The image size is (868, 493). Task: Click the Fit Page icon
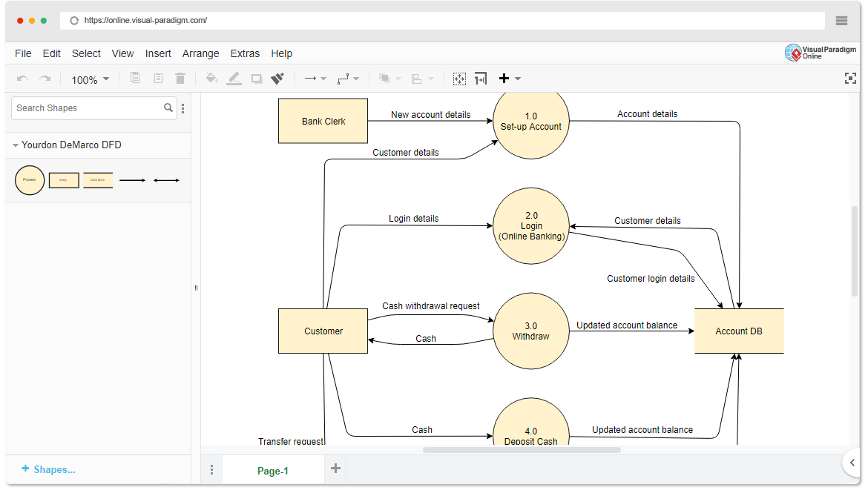pos(459,79)
